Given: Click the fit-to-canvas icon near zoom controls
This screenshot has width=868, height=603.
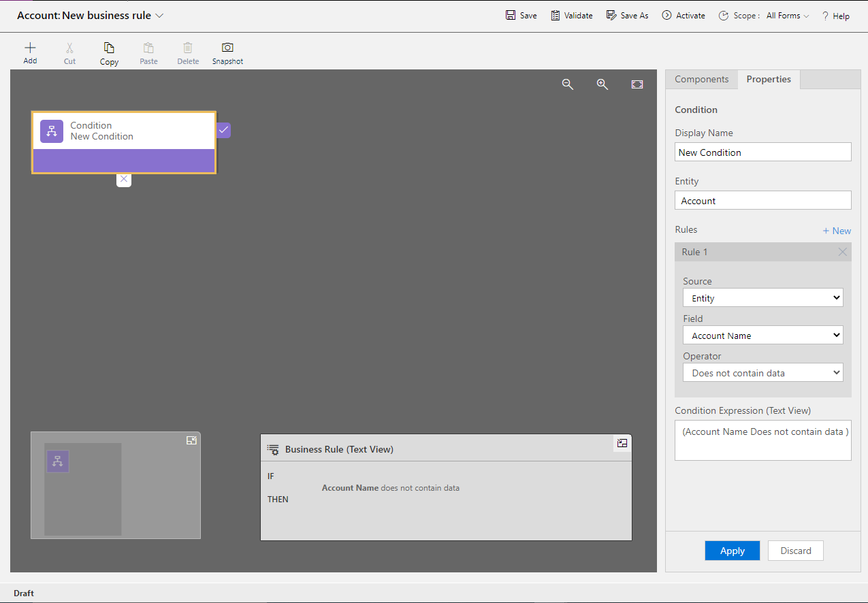Looking at the screenshot, I should pos(637,84).
